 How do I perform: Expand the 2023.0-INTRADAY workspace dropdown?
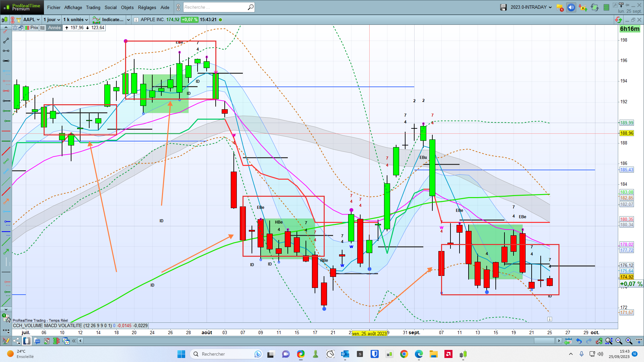[x=531, y=7]
